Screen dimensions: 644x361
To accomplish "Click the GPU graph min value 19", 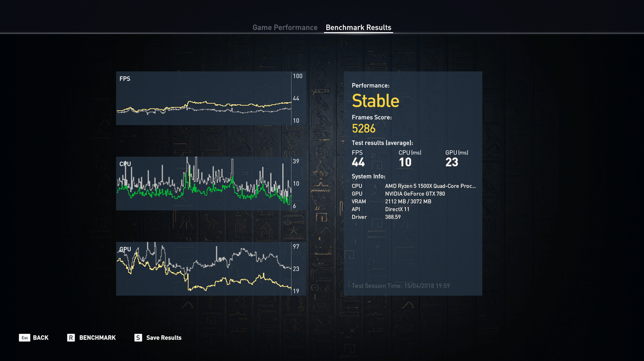I will coord(296,291).
